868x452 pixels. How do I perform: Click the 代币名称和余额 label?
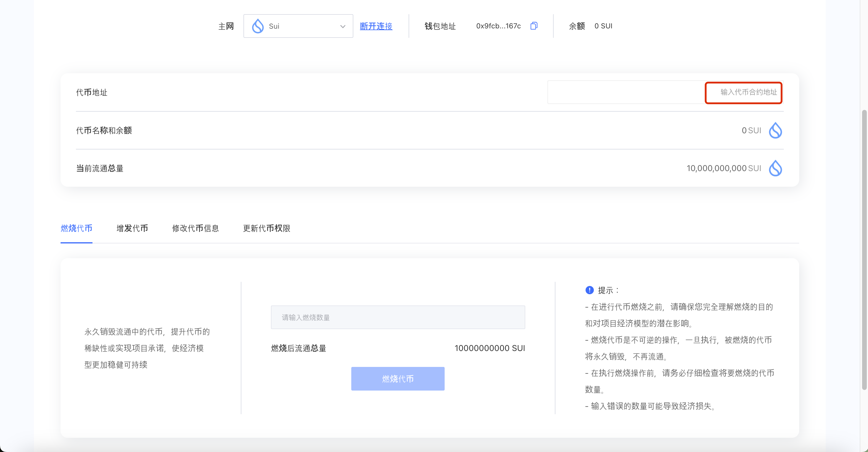tap(104, 131)
